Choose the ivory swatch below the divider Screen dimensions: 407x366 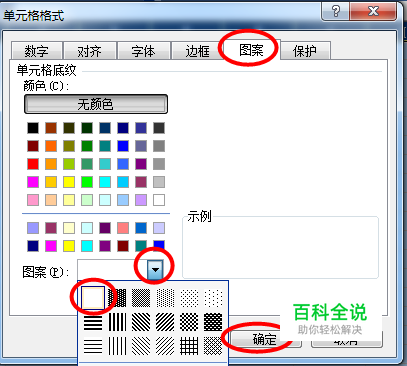pos(69,228)
